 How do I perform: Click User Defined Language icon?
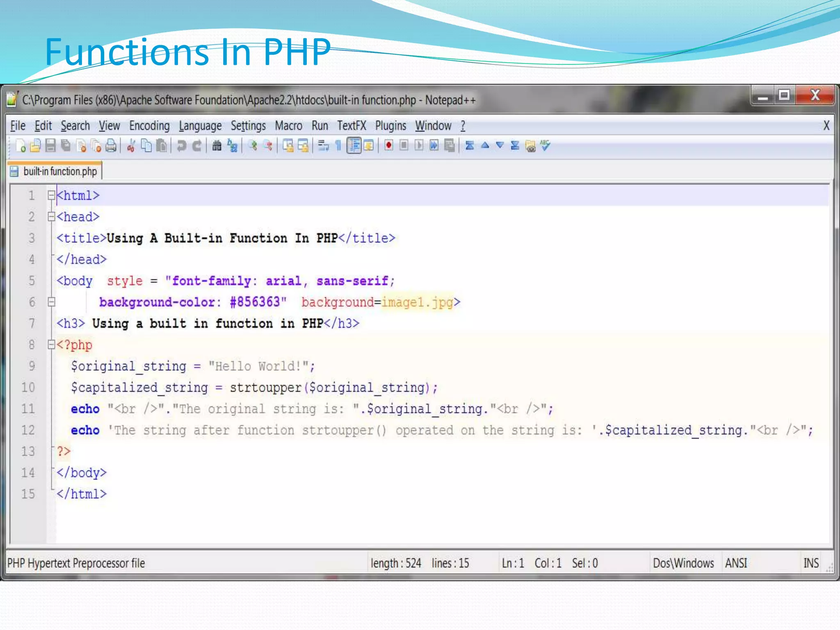(369, 146)
